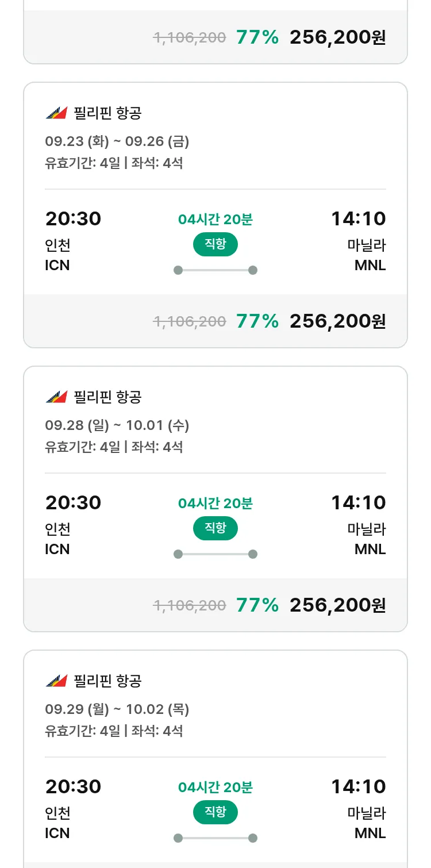Click Philippine Airlines logo on 09.28 flight
Viewport: 431px width, 868px height.
[56, 397]
